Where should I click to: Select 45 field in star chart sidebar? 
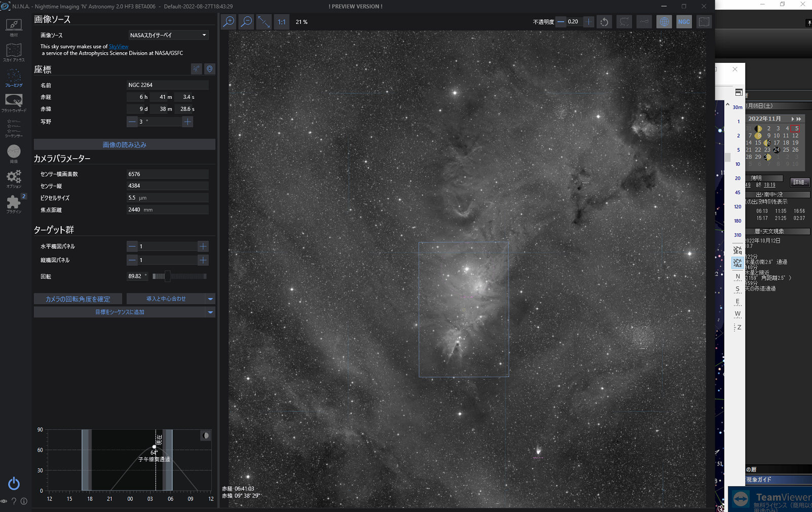tap(737, 192)
